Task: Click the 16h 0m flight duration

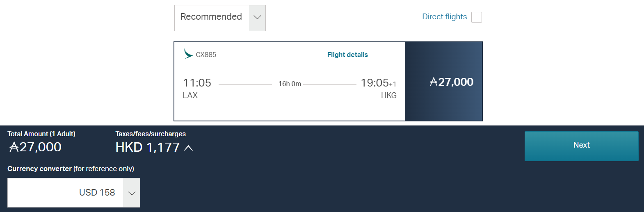Action: 290,84
